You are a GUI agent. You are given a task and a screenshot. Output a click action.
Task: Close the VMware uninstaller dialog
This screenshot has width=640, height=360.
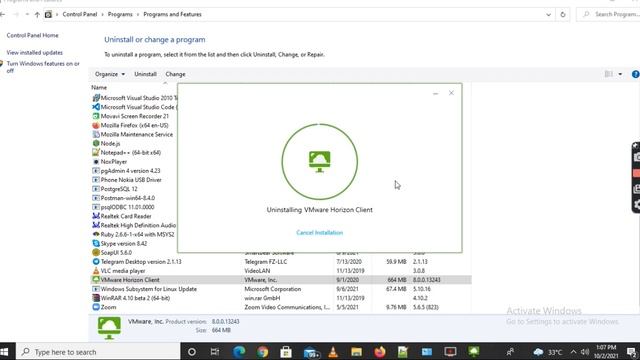451,93
